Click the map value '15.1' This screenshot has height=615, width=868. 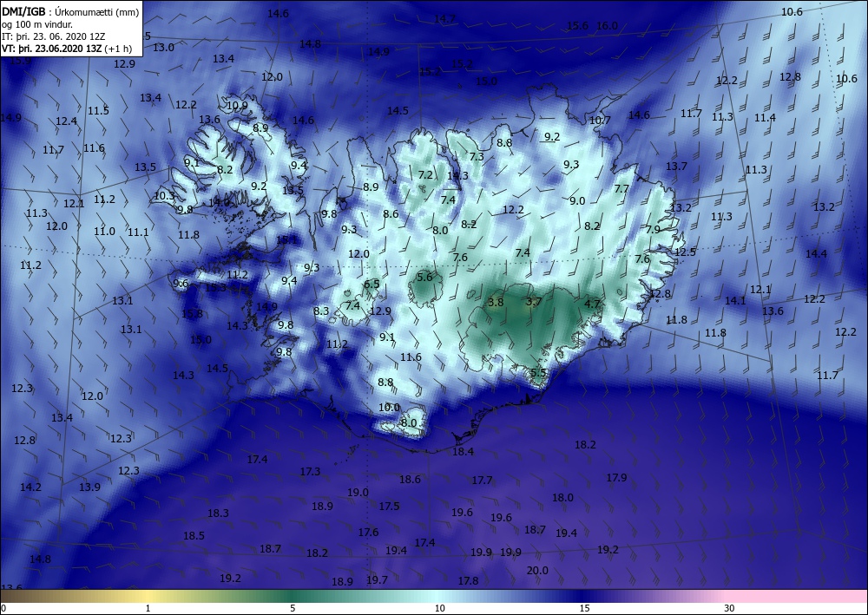tap(286, 240)
